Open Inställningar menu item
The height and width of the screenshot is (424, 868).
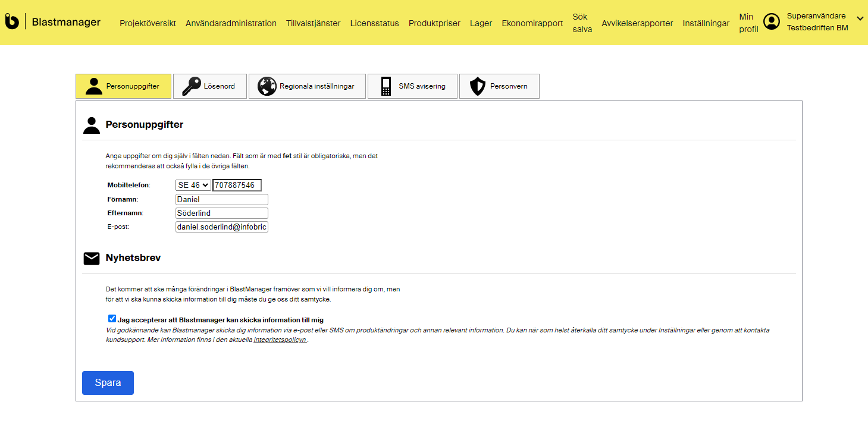706,23
